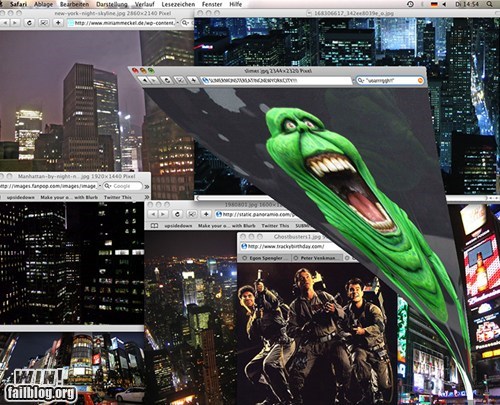
Task: Open the Verlauf menu
Action: (x=145, y=4)
